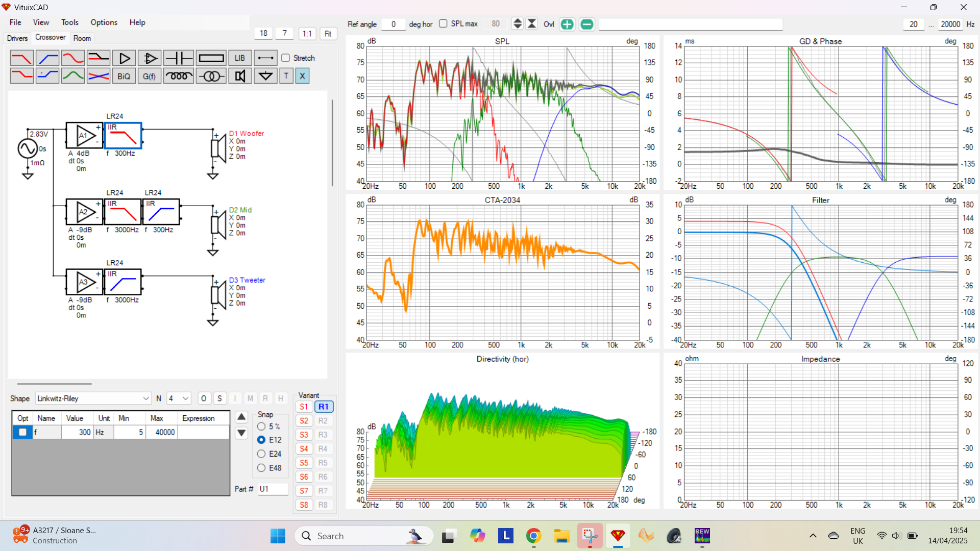Click the vertical compress SPL scale icon
This screenshot has width=980, height=551.
532,23
